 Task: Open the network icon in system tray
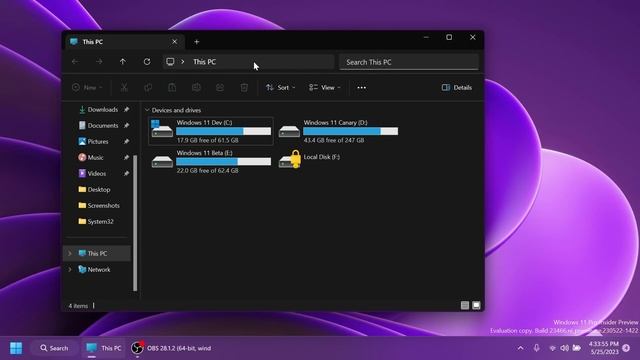pyautogui.click(x=552, y=348)
